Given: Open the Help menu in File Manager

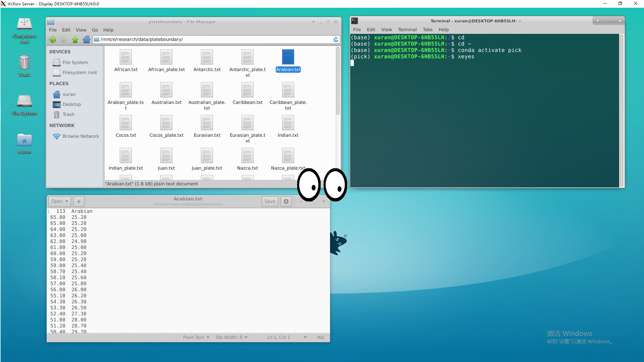Looking at the screenshot, I should [108, 30].
